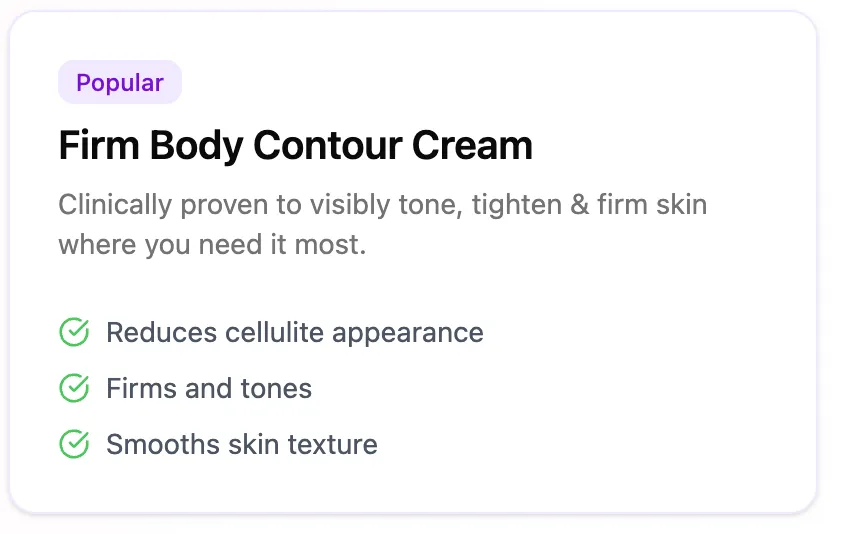Click the Reduces cellulite appearance text
Image resolution: width=844 pixels, height=534 pixels.
(x=295, y=333)
